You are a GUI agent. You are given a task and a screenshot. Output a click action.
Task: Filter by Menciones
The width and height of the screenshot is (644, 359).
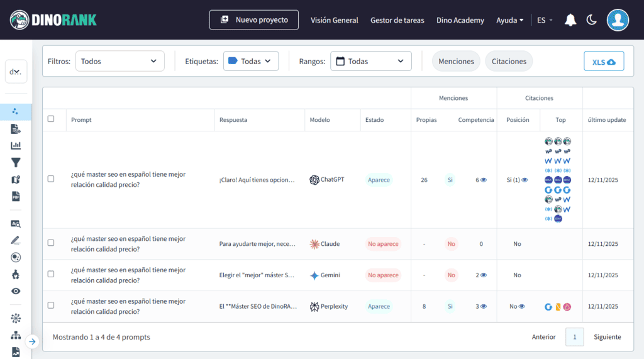coord(456,61)
